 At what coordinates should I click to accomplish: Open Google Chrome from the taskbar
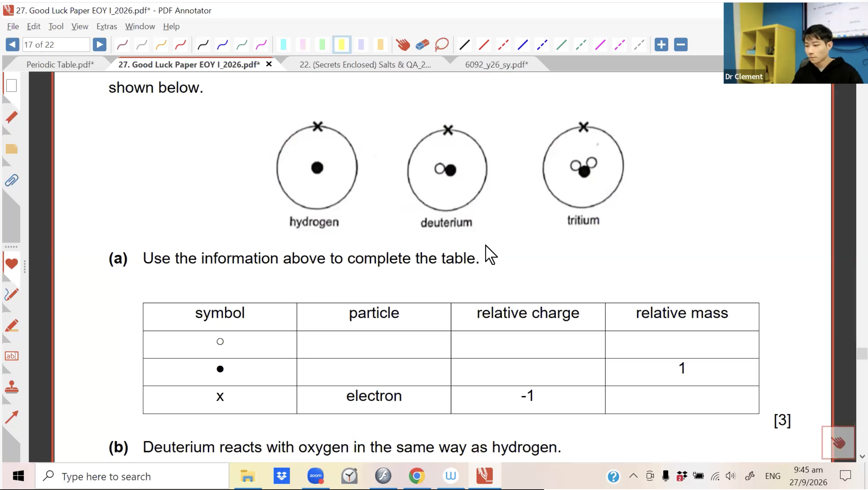point(417,476)
